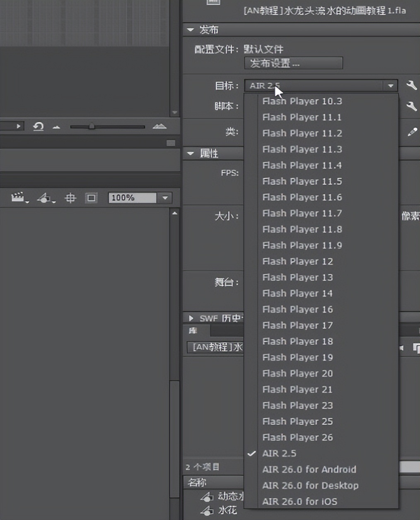
Task: Click the loop playback icon near the timeline
Action: tap(39, 127)
